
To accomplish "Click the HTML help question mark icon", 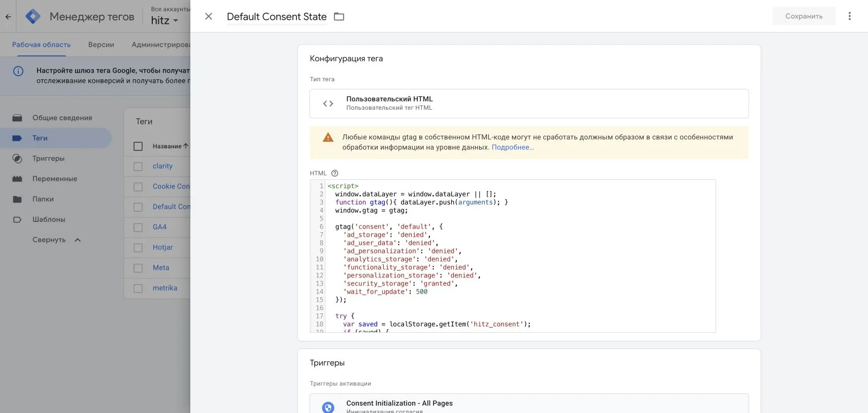I will [x=335, y=173].
